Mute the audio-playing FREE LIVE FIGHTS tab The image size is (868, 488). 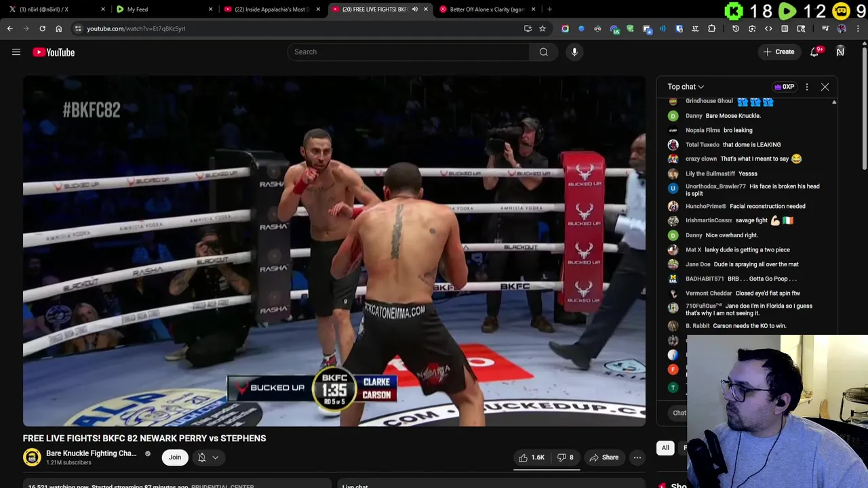click(x=414, y=9)
